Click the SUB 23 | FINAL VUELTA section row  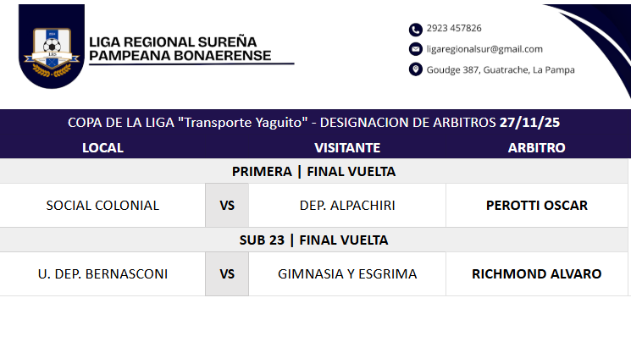coord(314,240)
